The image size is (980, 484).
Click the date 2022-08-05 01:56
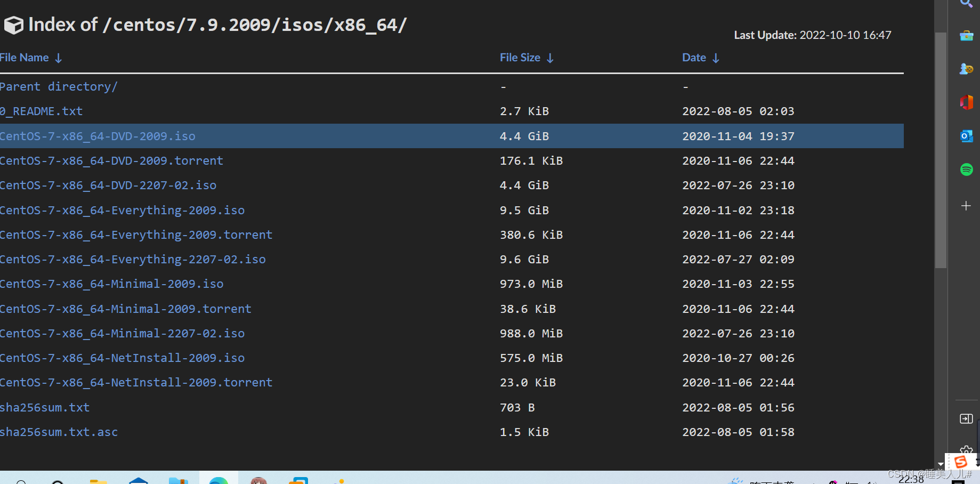[738, 407]
